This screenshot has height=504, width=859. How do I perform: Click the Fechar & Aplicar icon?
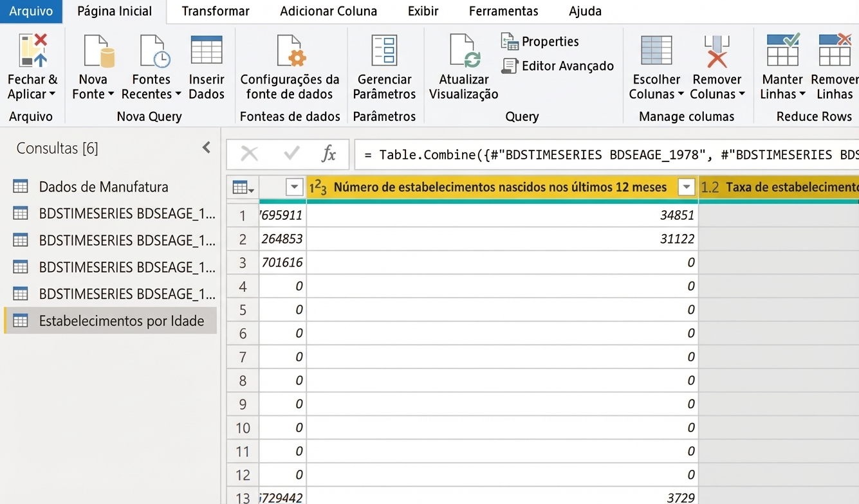click(33, 51)
